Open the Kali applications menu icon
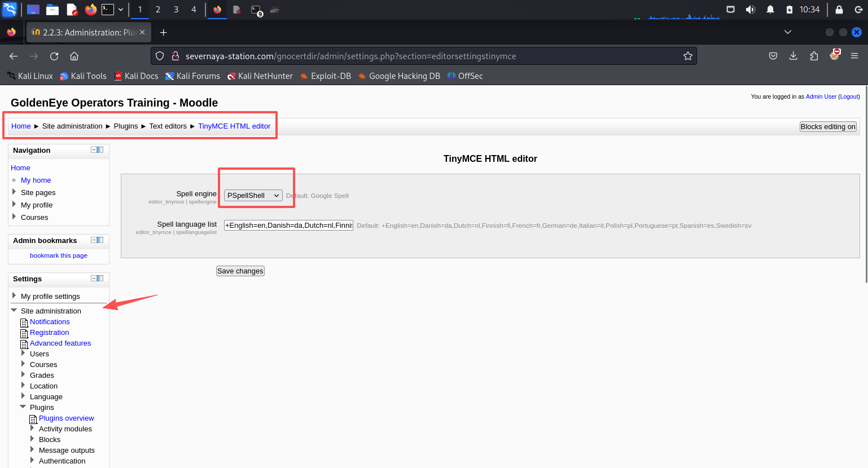This screenshot has height=468, width=868. (x=10, y=10)
